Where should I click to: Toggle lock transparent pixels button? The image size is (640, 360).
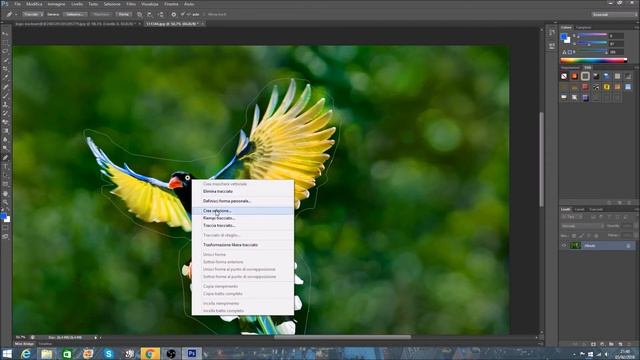point(573,236)
